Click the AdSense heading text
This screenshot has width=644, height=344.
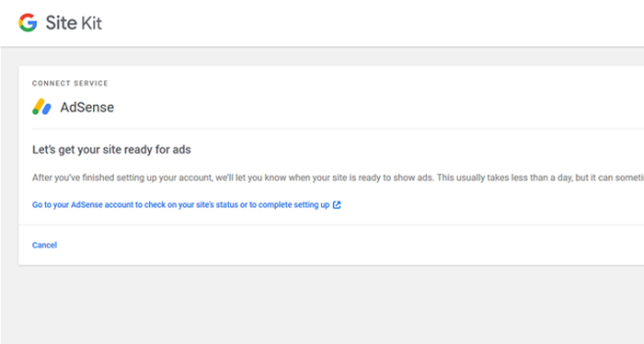87,107
